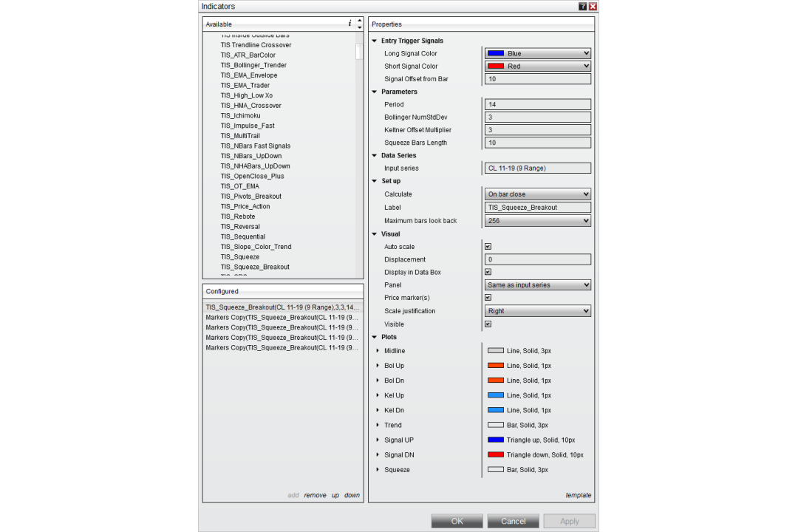The image size is (798, 532).
Task: Expand the Signal UP plot
Action: [x=378, y=440]
